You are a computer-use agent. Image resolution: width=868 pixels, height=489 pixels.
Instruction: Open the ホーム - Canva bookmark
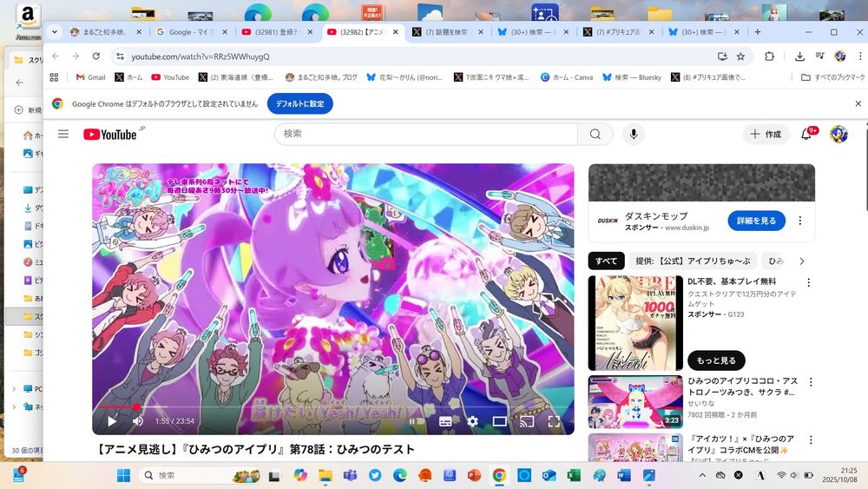[x=567, y=77]
